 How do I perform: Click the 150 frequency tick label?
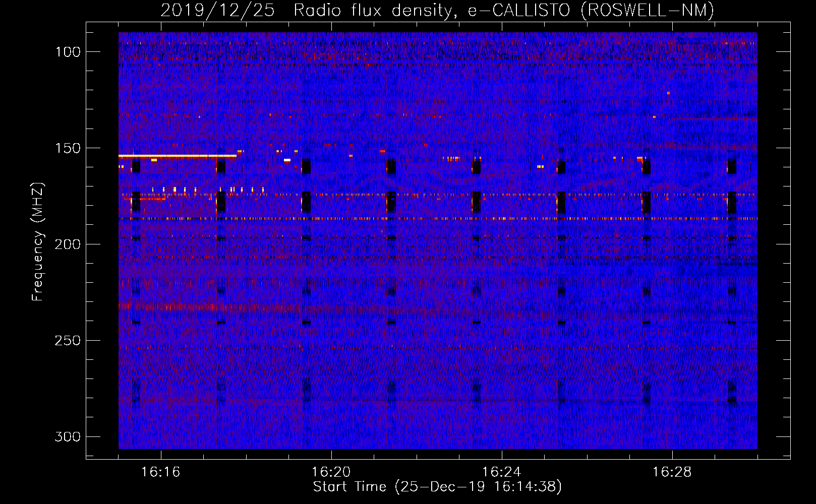pyautogui.click(x=68, y=148)
